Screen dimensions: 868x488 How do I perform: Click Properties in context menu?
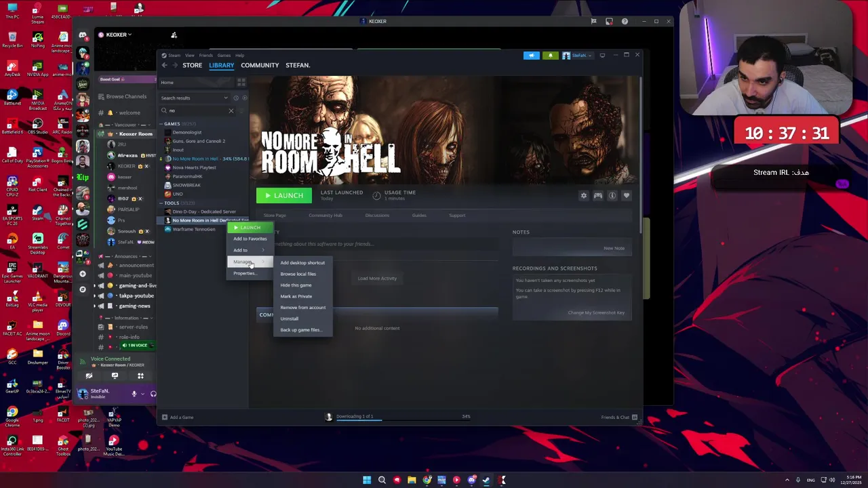pos(250,273)
